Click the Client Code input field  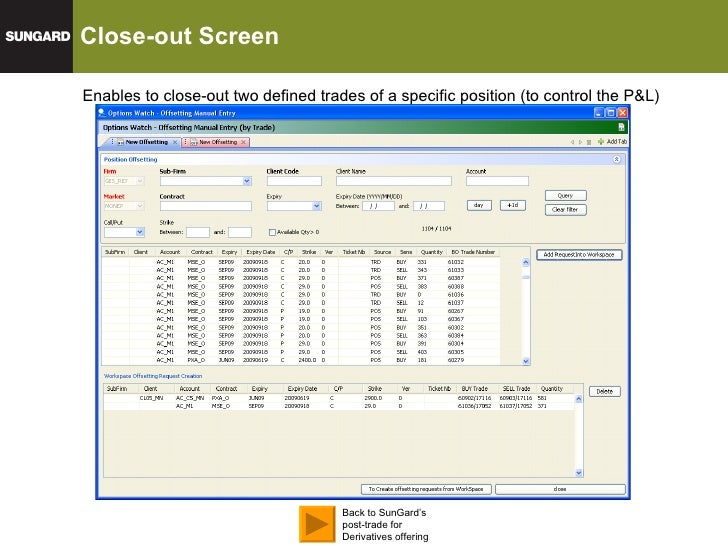pos(294,181)
